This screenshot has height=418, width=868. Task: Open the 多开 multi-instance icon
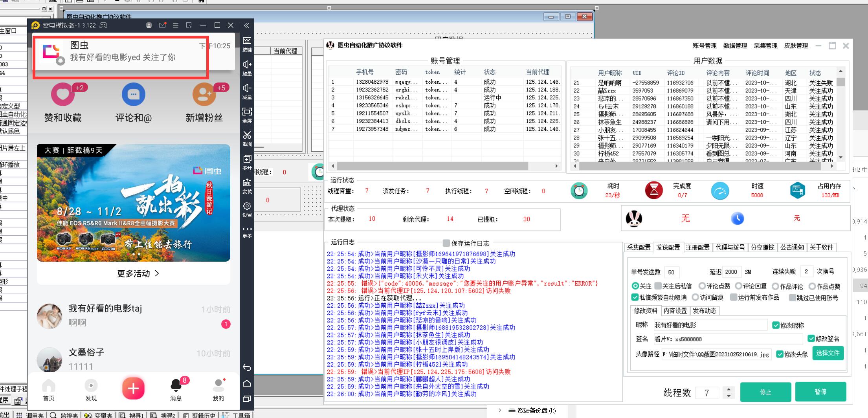[x=247, y=159]
